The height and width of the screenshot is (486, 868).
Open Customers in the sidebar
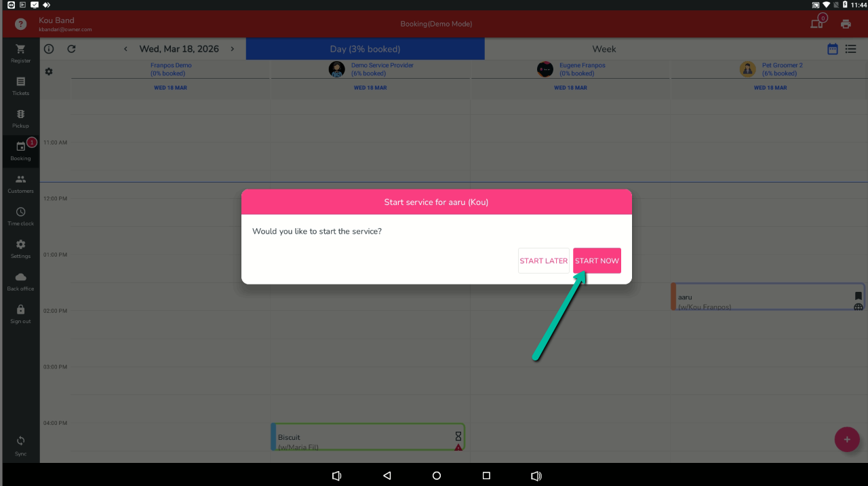pos(20,180)
